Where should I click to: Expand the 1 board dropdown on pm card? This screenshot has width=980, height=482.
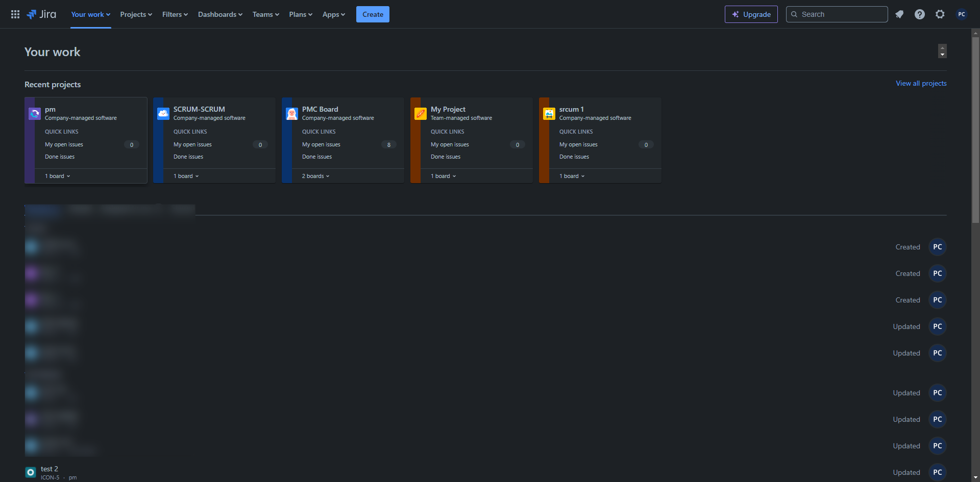pyautogui.click(x=58, y=176)
